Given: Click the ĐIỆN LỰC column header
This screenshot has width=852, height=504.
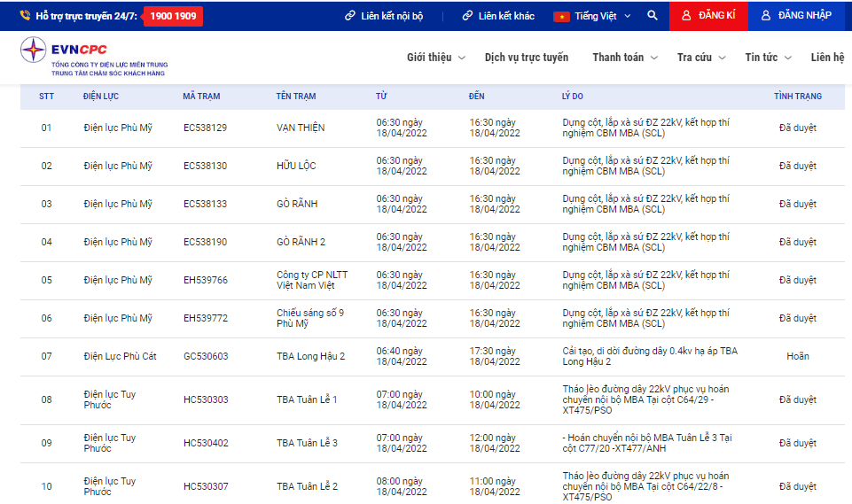Looking at the screenshot, I should (x=100, y=97).
